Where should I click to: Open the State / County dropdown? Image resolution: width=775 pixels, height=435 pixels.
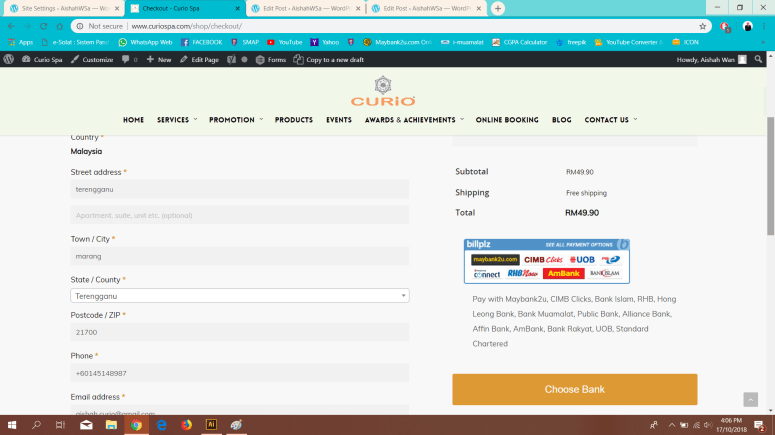tap(240, 296)
